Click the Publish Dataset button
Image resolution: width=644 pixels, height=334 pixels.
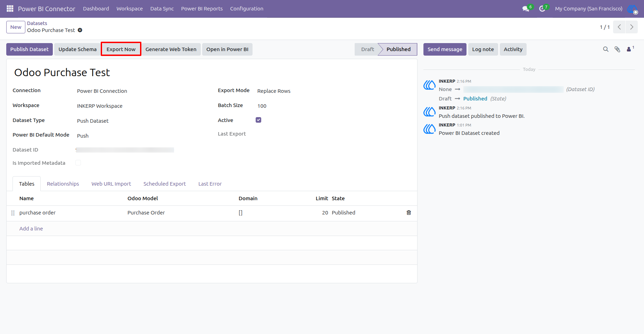point(30,49)
